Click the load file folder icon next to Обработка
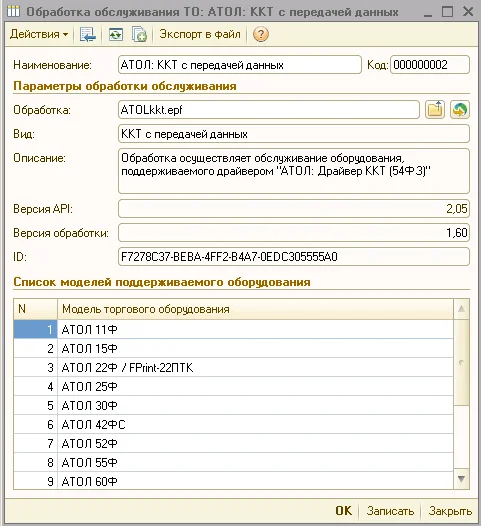481x526 pixels. pyautogui.click(x=435, y=110)
